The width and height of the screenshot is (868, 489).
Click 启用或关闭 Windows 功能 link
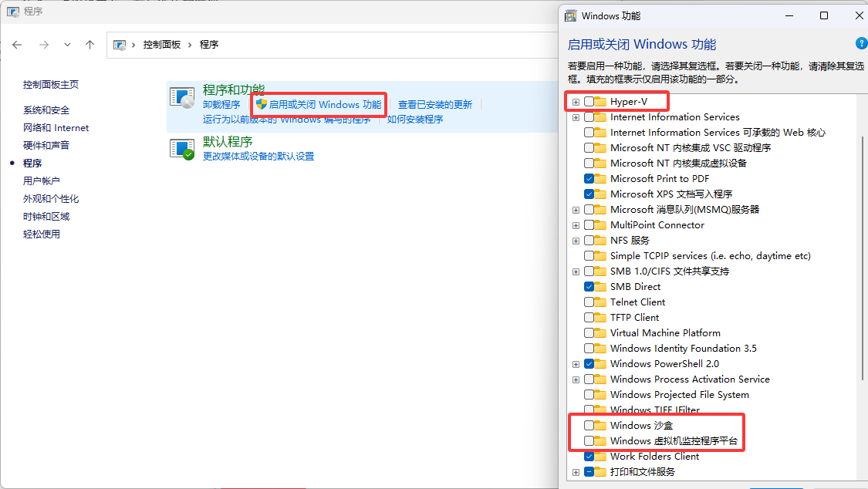coord(325,105)
